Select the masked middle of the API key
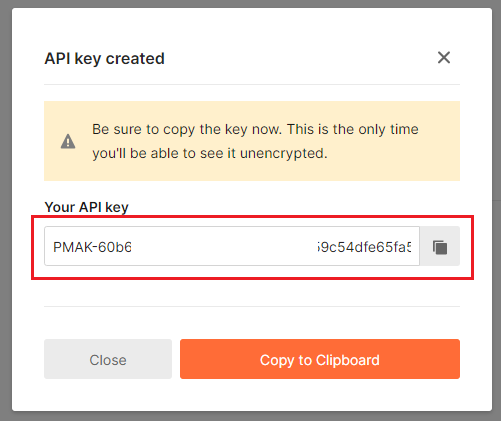Image resolution: width=501 pixels, height=421 pixels. coord(224,247)
